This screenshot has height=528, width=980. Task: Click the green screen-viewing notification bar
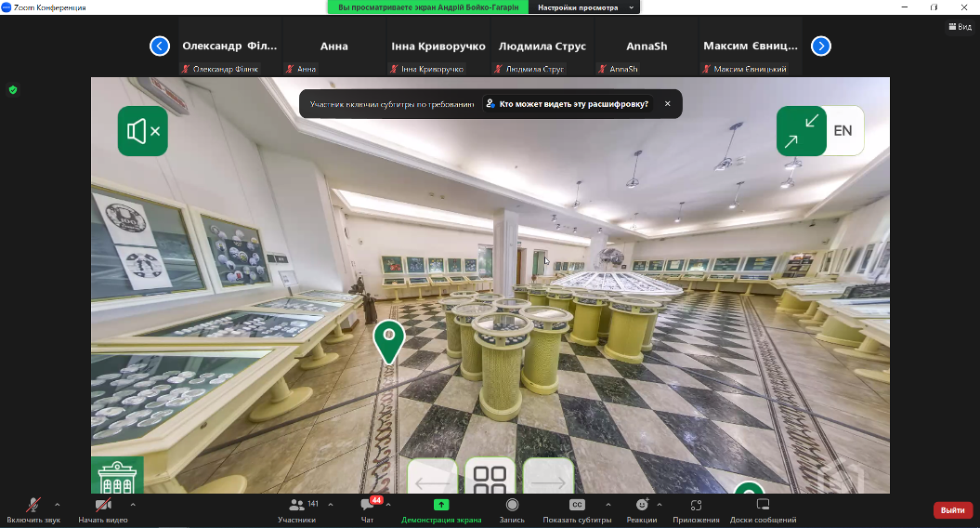click(428, 7)
